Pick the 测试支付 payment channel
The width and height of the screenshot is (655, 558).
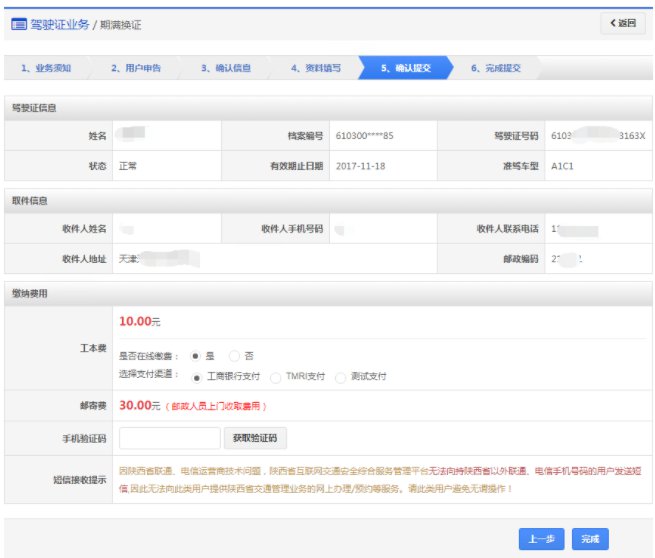[341, 377]
